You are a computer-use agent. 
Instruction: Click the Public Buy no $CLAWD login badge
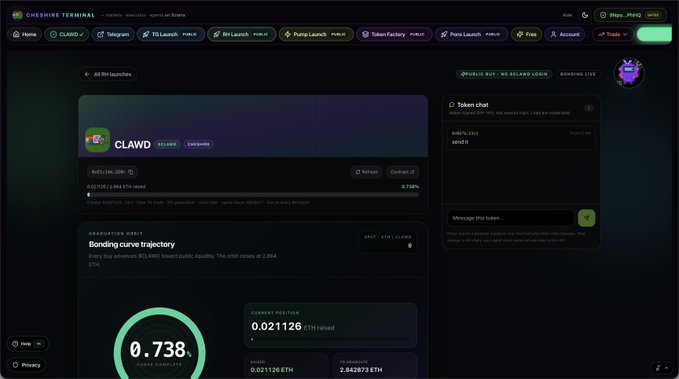pyautogui.click(x=504, y=74)
